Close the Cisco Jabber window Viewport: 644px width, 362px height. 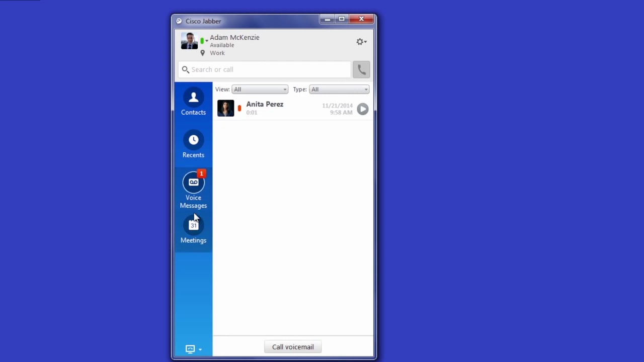point(361,19)
